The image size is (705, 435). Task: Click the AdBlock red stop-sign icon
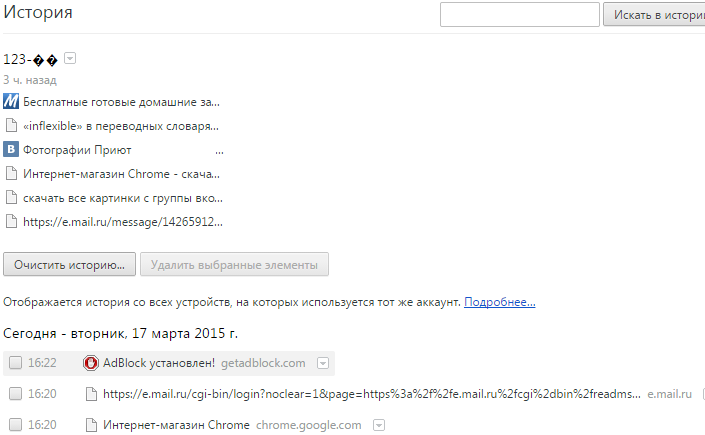(x=91, y=363)
